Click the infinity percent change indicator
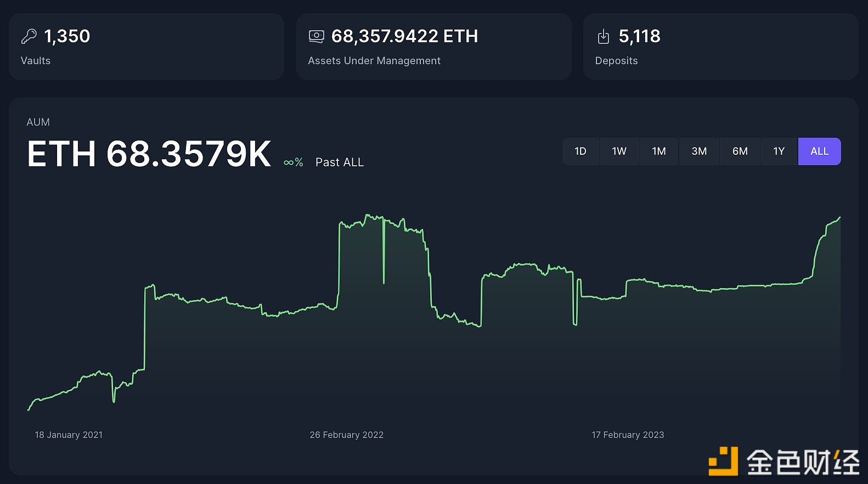 [294, 162]
